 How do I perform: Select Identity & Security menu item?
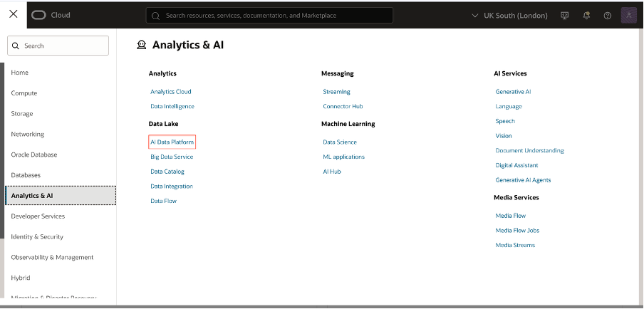pos(37,237)
